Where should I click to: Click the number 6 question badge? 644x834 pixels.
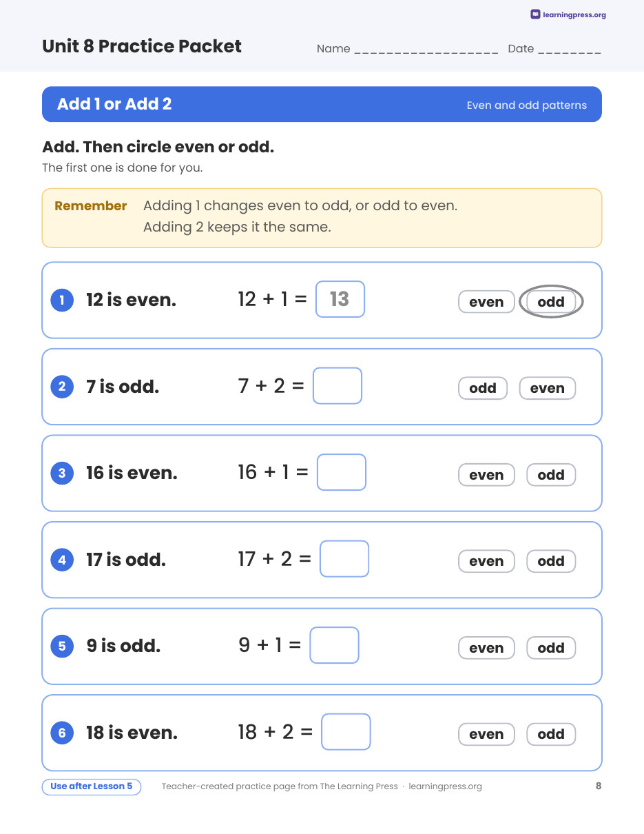[62, 733]
